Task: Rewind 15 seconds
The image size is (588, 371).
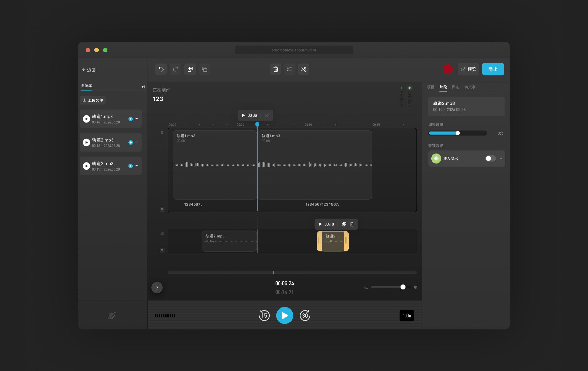Action: (264, 315)
